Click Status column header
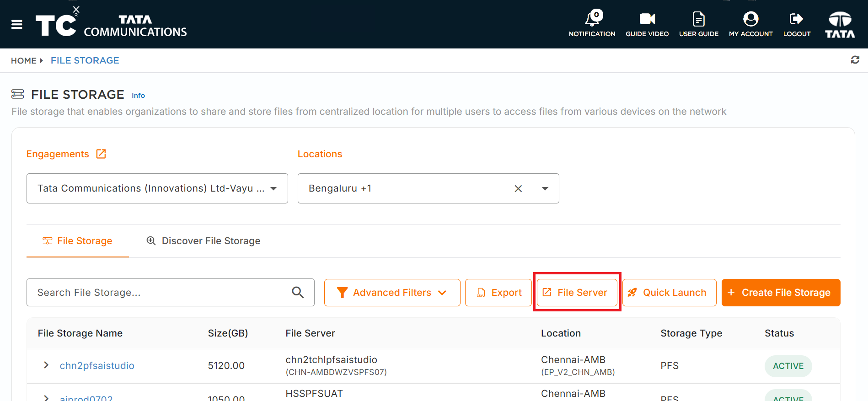Viewport: 868px width, 401px height. 779,333
